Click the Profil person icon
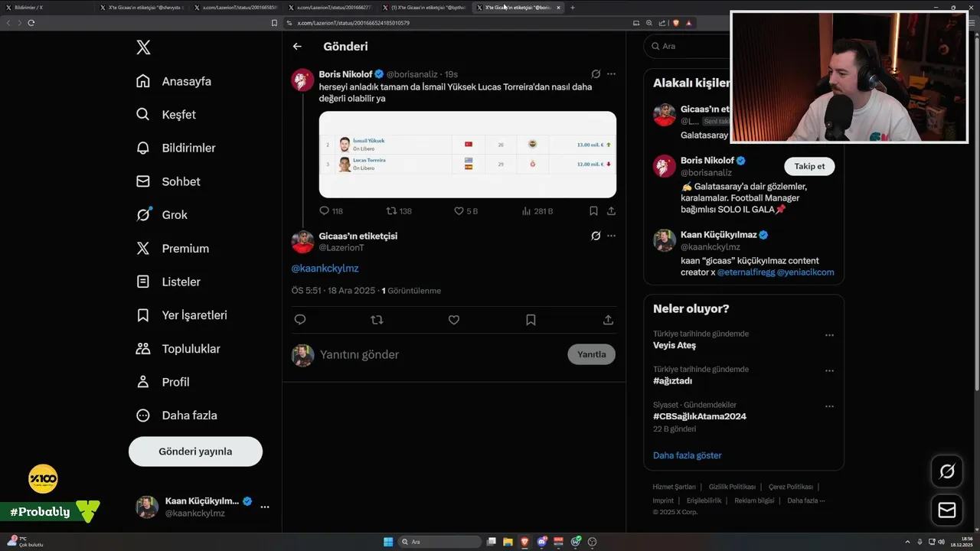Image resolution: width=980 pixels, height=551 pixels. click(x=143, y=382)
